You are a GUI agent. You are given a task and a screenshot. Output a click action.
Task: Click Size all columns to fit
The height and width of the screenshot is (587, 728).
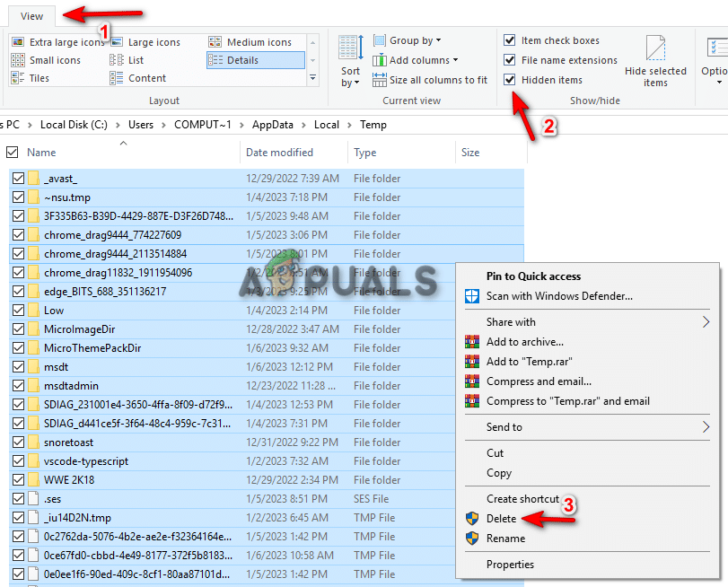click(430, 80)
